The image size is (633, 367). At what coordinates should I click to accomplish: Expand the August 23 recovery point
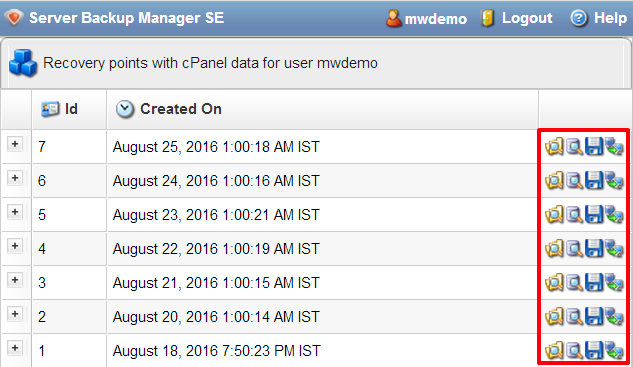coord(15,212)
